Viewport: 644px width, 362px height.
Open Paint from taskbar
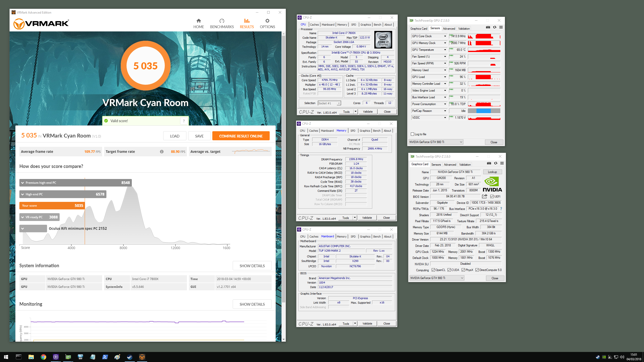117,357
